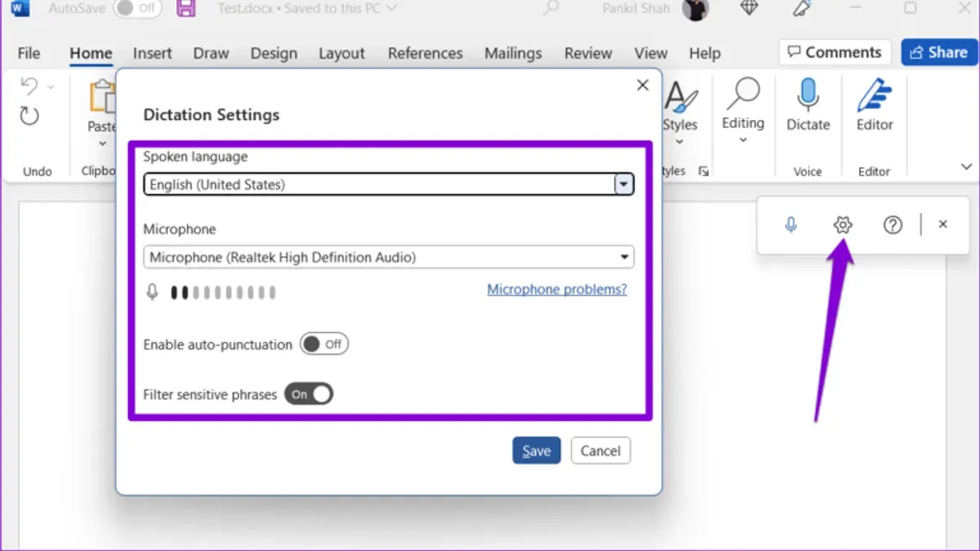Expand the Paste options arrow
The height and width of the screenshot is (551, 980).
coord(103,144)
